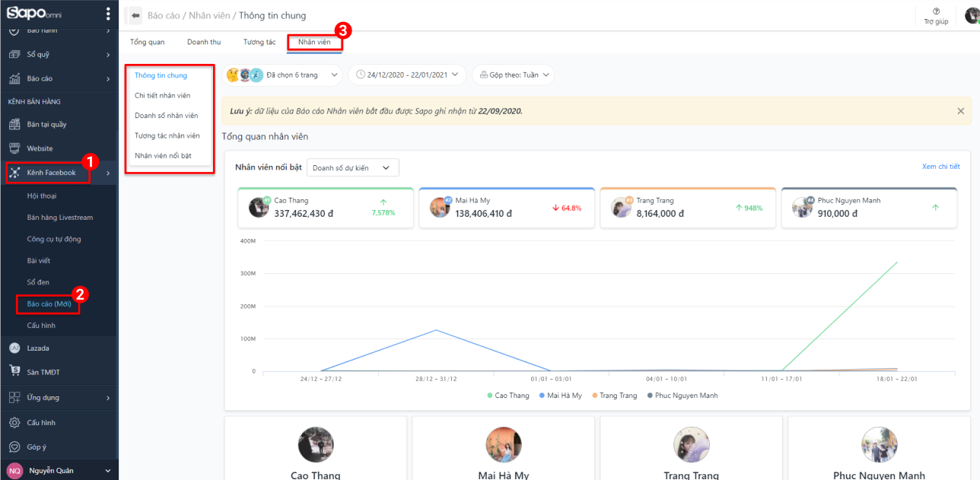The height and width of the screenshot is (480, 980).
Task: Open the Đã chọn 6 trang page selector
Action: pyautogui.click(x=282, y=75)
